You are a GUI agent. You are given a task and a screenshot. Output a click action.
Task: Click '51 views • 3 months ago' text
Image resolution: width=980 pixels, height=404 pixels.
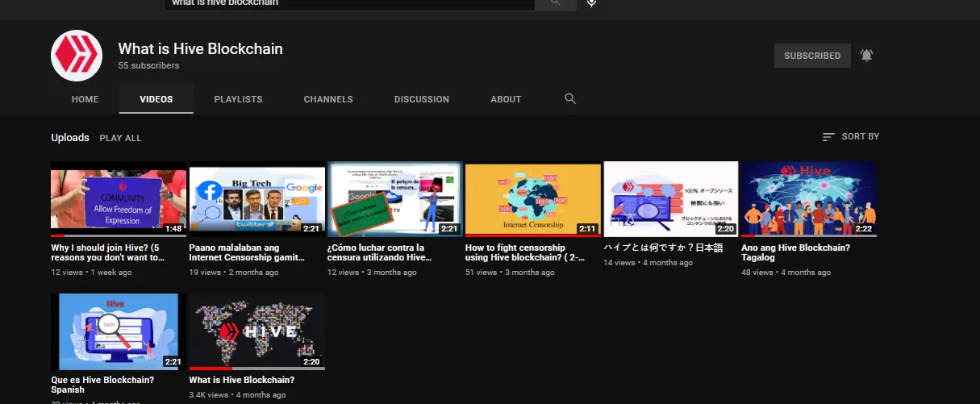pos(510,273)
